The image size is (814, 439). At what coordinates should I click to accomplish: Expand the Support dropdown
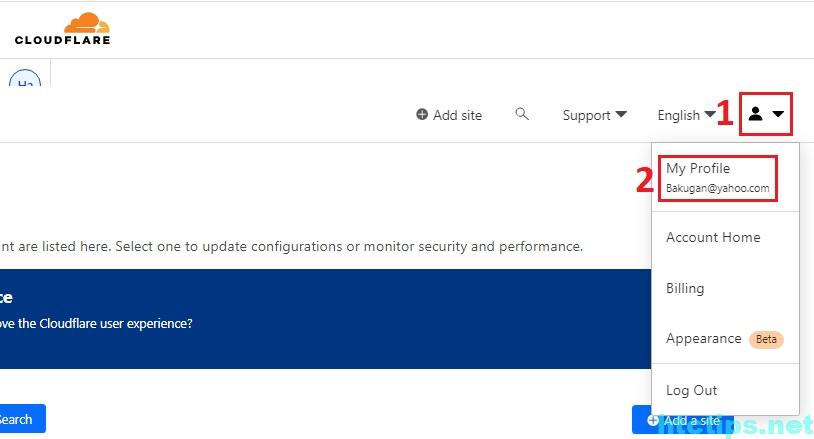click(x=594, y=115)
